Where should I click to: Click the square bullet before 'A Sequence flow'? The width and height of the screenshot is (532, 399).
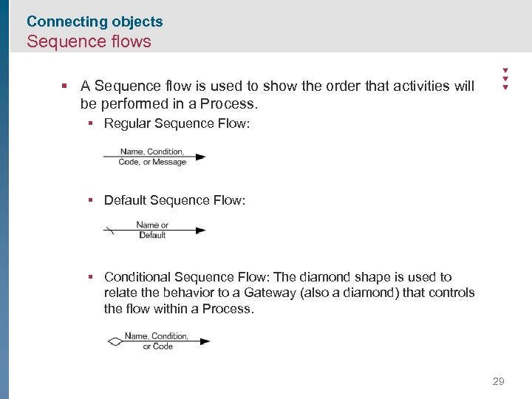click(x=66, y=86)
